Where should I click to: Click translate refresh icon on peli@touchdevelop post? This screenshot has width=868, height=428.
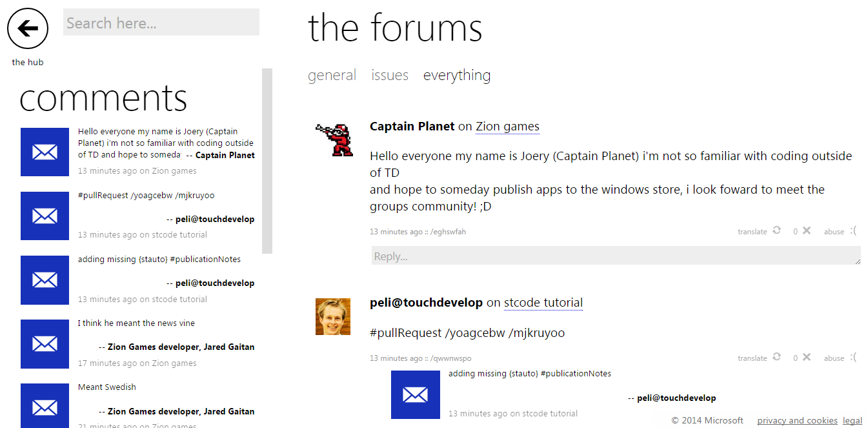pyautogui.click(x=776, y=357)
